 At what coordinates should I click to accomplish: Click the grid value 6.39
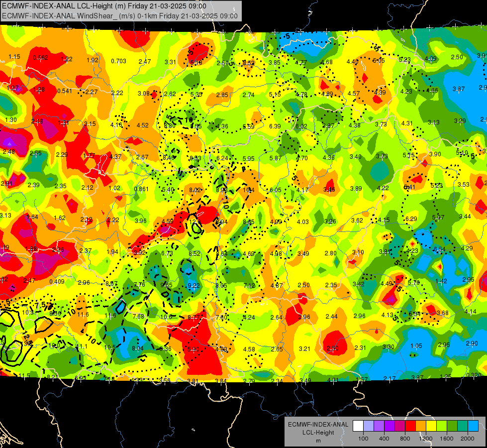(x=275, y=126)
